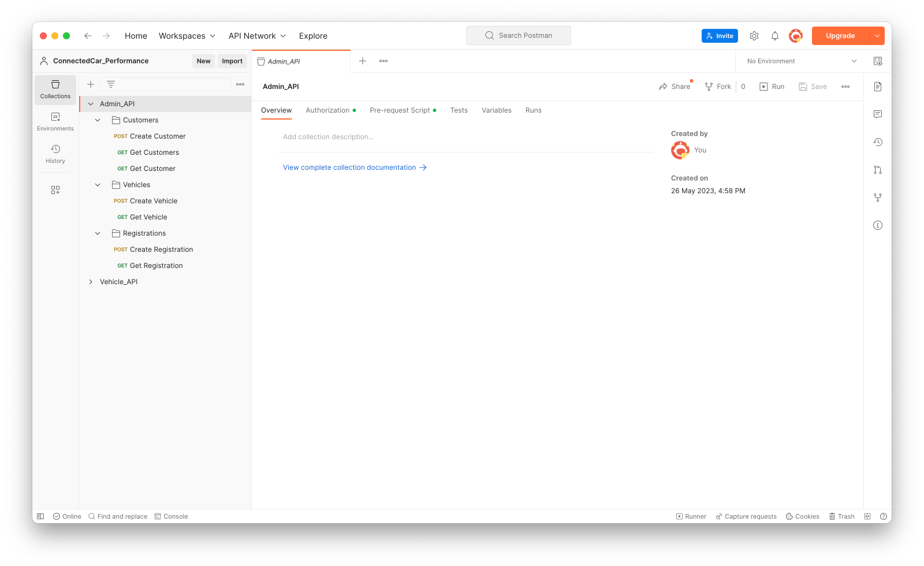
Task: Toggle the sidebar icon in the status bar
Action: tap(40, 516)
